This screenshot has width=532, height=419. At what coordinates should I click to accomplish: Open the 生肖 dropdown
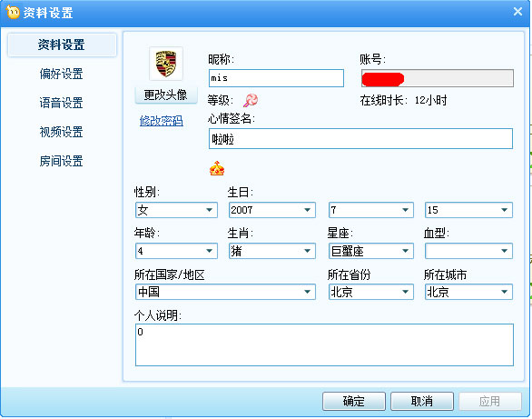(x=272, y=251)
